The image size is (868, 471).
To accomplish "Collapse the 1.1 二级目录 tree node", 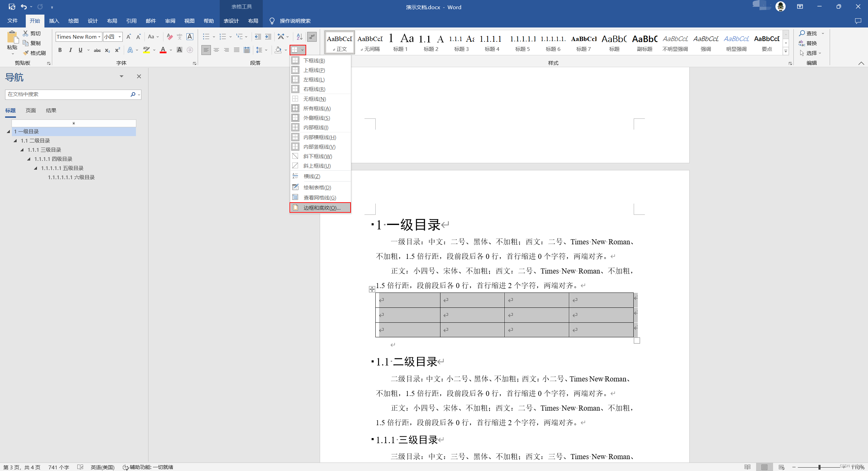I will (15, 141).
